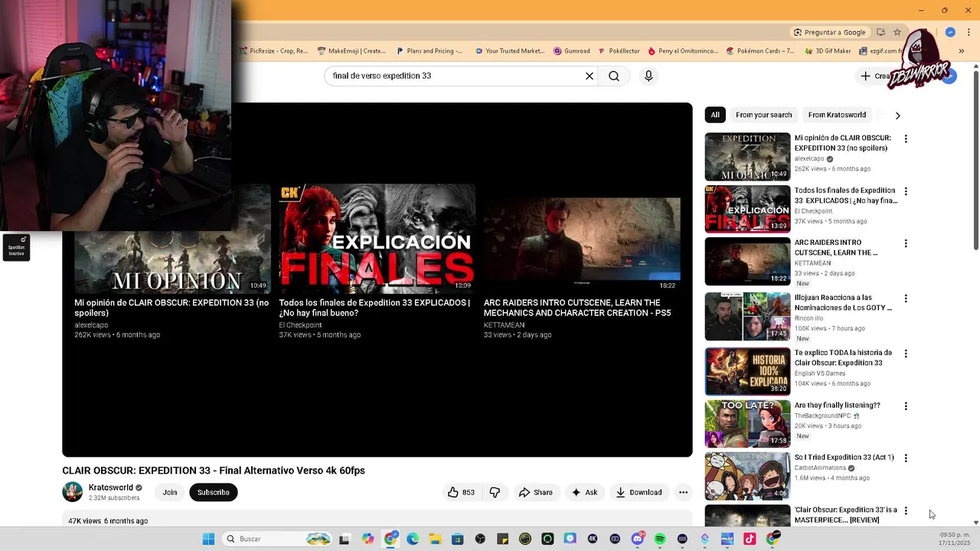Select From Kratosworld chip
This screenshot has width=980, height=551.
click(x=837, y=115)
